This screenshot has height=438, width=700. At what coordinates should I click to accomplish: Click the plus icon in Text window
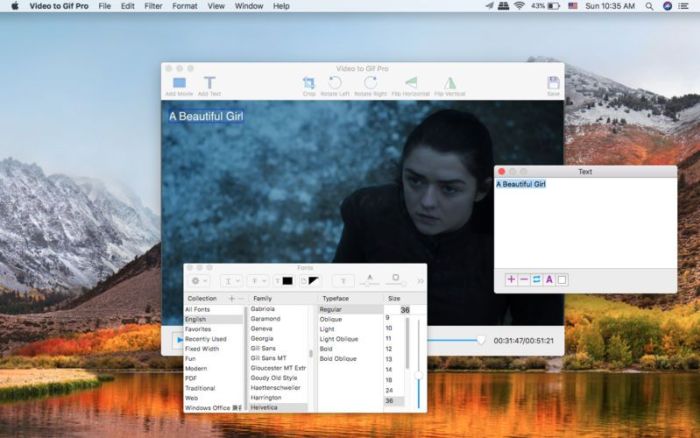click(x=511, y=280)
